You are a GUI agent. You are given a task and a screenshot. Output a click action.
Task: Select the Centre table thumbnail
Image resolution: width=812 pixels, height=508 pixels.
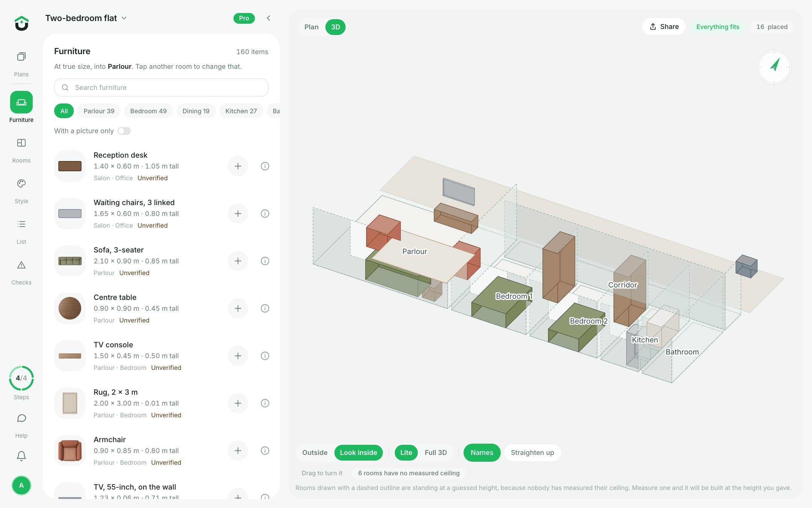click(70, 308)
